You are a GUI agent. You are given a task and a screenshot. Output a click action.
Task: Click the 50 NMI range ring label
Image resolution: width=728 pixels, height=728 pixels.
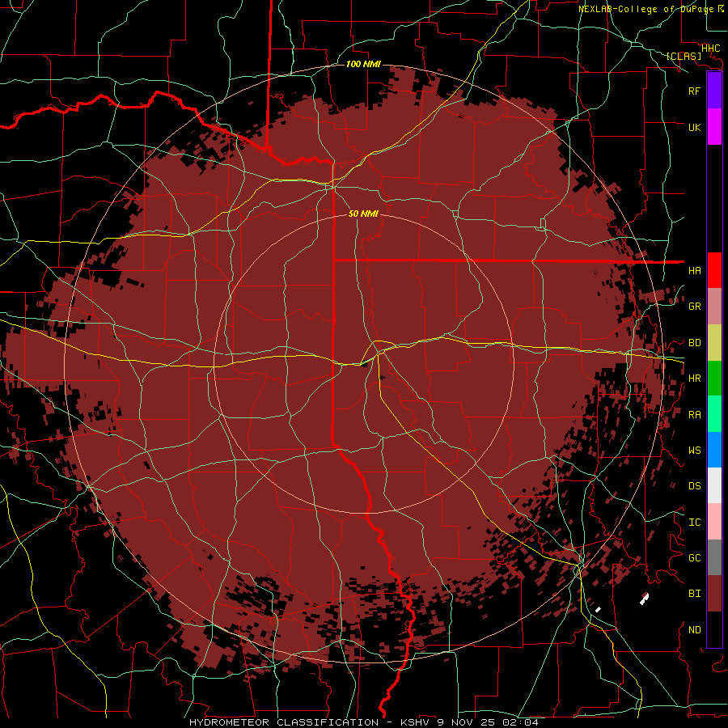pyautogui.click(x=363, y=214)
